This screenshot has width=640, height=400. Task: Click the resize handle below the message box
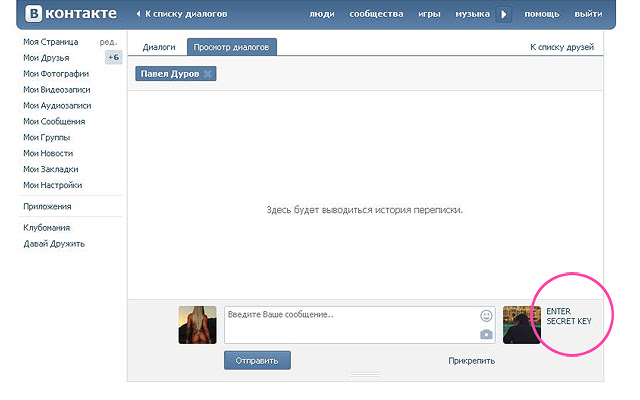pyautogui.click(x=365, y=374)
